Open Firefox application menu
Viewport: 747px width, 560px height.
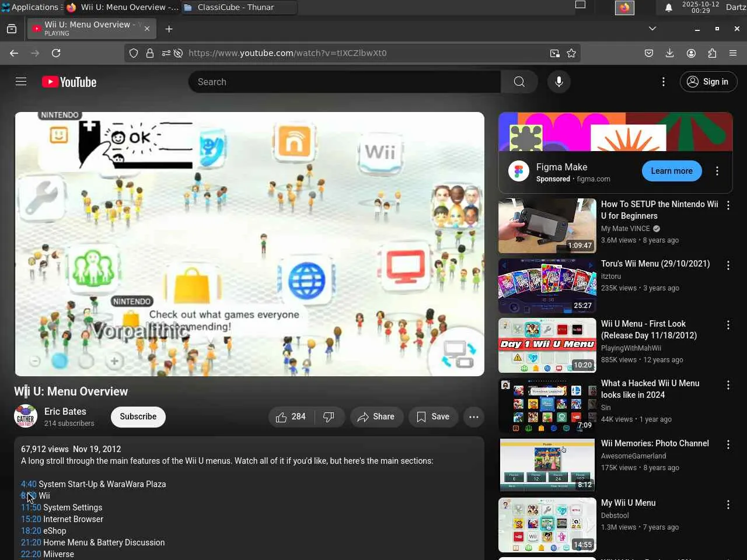(x=733, y=53)
